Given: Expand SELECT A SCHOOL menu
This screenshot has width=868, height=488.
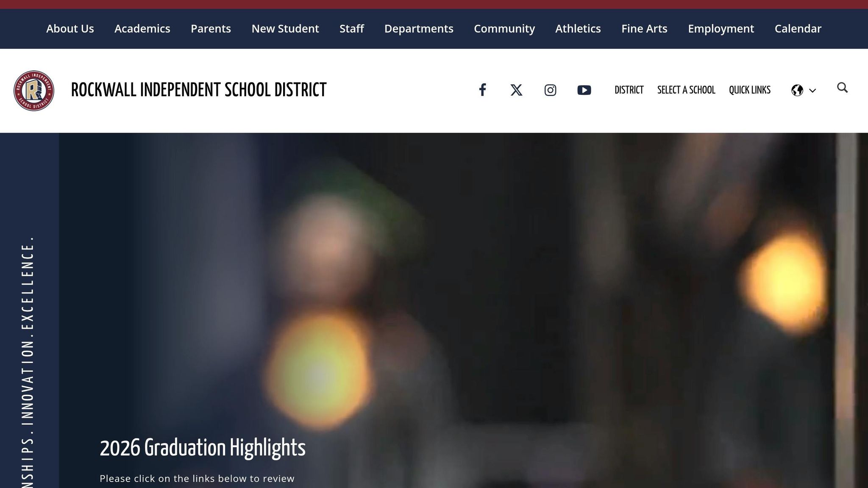Looking at the screenshot, I should coord(686,90).
